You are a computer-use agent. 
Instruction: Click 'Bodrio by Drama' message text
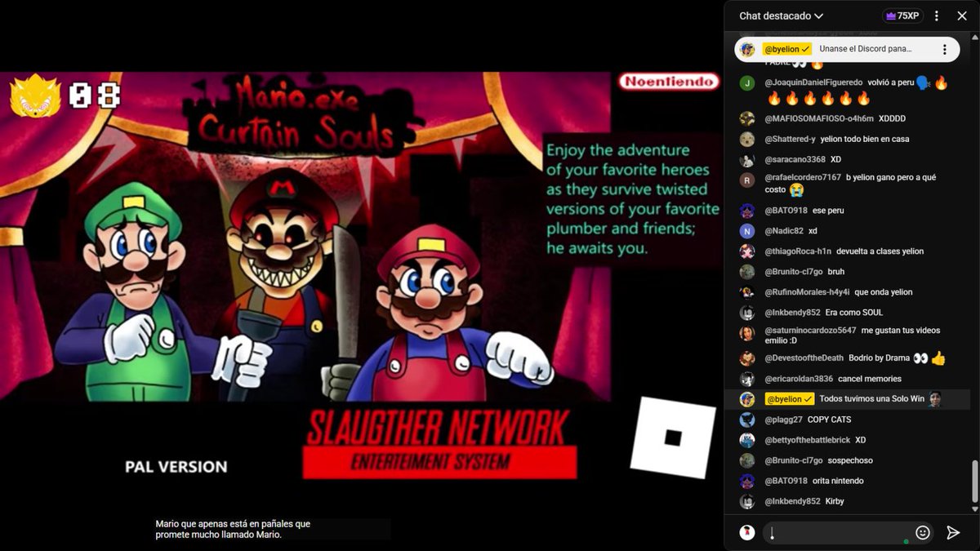(879, 358)
